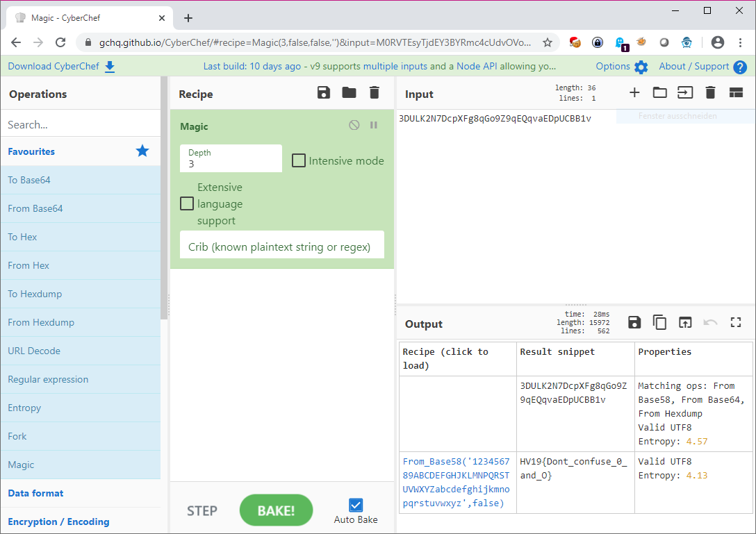Reset the pane layout

[x=736, y=92]
